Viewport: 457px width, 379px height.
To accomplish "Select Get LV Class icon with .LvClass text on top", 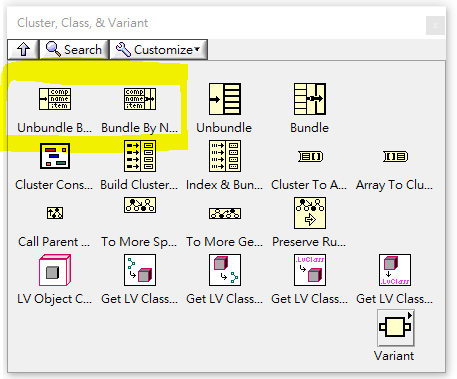I will [x=310, y=270].
